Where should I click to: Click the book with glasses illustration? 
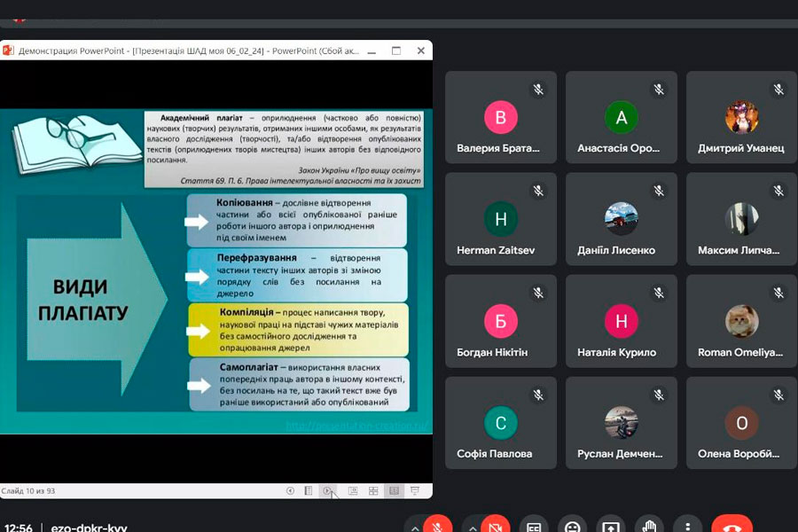[x=75, y=144]
